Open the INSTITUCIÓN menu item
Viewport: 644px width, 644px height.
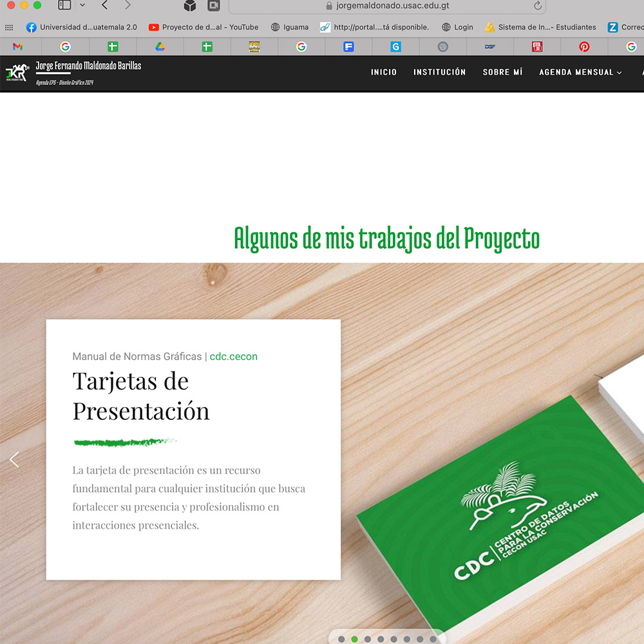[x=439, y=72]
